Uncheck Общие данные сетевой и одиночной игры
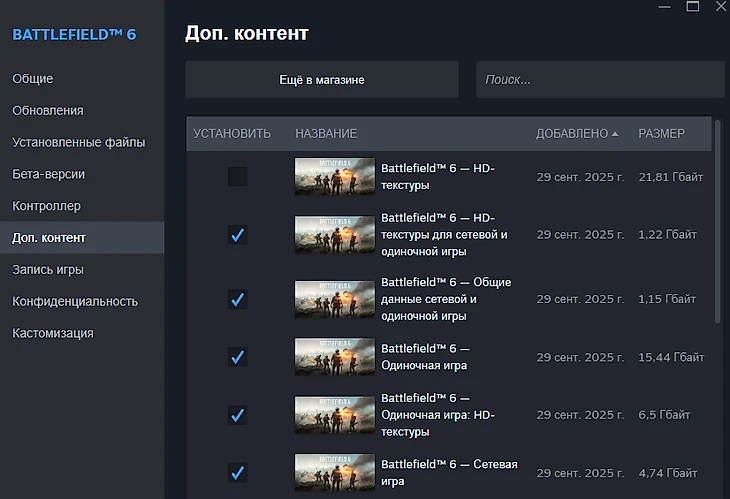The width and height of the screenshot is (730, 499). [x=237, y=299]
